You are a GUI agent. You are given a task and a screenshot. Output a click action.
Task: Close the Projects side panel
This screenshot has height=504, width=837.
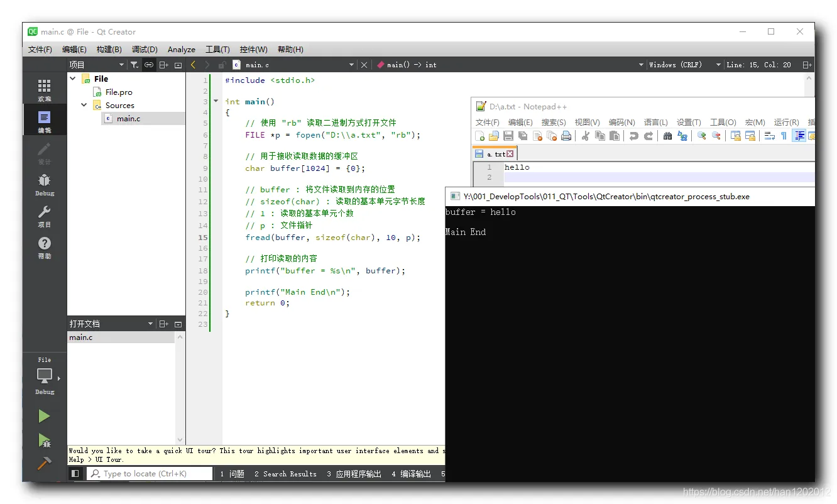click(178, 65)
